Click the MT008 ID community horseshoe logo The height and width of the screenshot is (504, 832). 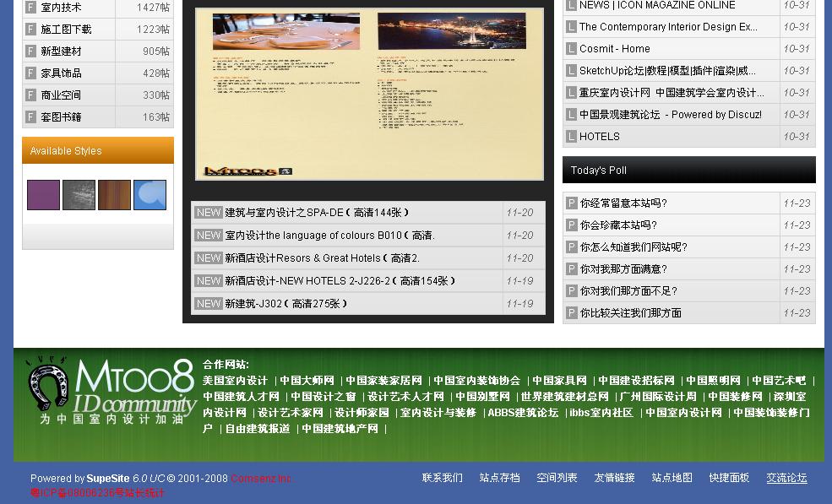(111, 390)
